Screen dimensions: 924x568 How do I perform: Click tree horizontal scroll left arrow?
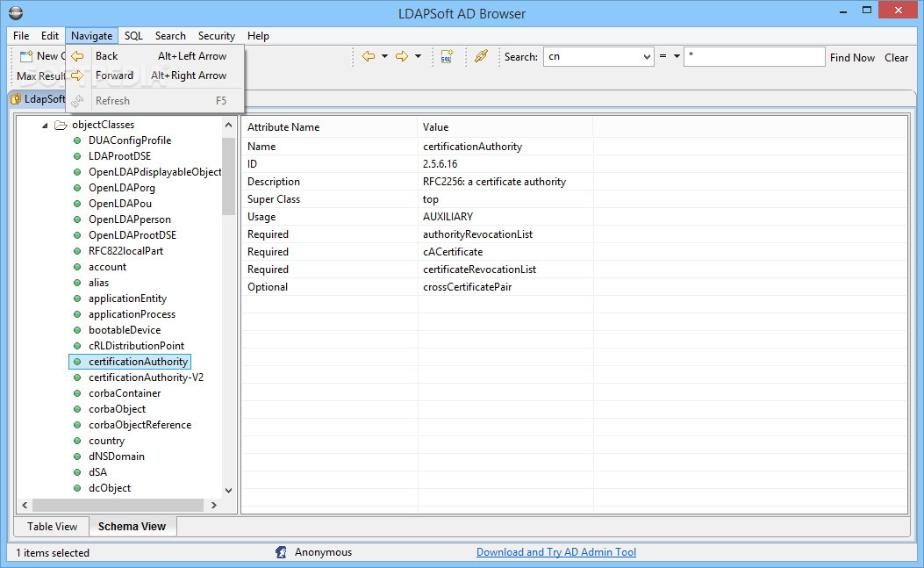point(25,505)
